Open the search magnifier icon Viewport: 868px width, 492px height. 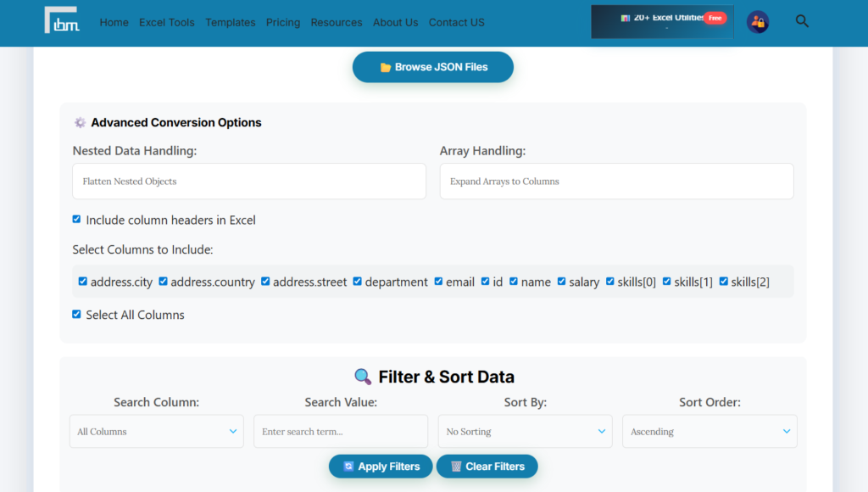click(x=802, y=21)
